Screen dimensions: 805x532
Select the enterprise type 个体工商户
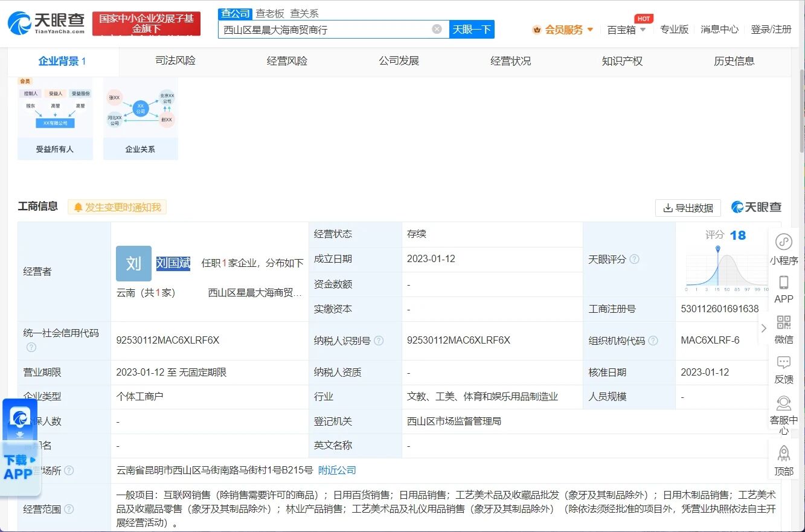140,397
